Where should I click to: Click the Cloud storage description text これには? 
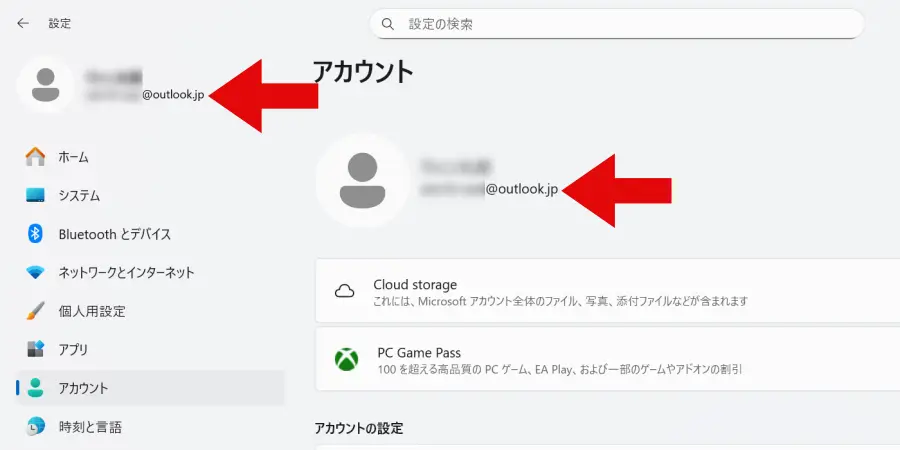coord(560,301)
